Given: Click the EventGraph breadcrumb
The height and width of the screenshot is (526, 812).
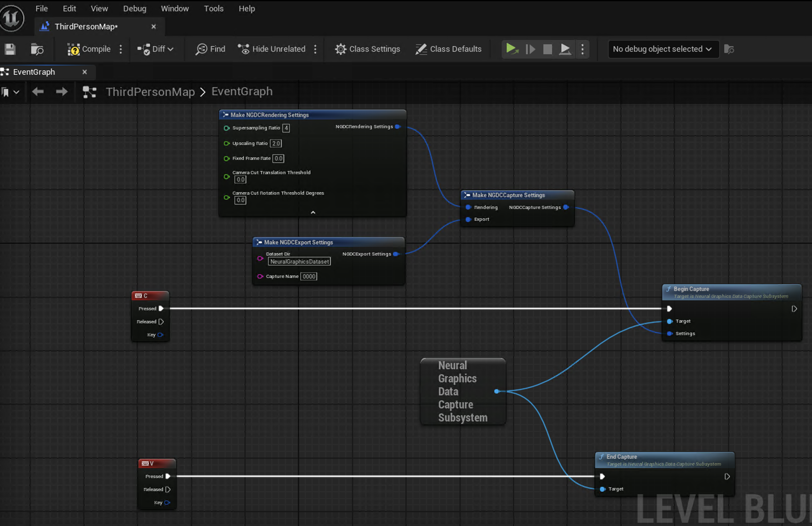Looking at the screenshot, I should click(x=242, y=91).
